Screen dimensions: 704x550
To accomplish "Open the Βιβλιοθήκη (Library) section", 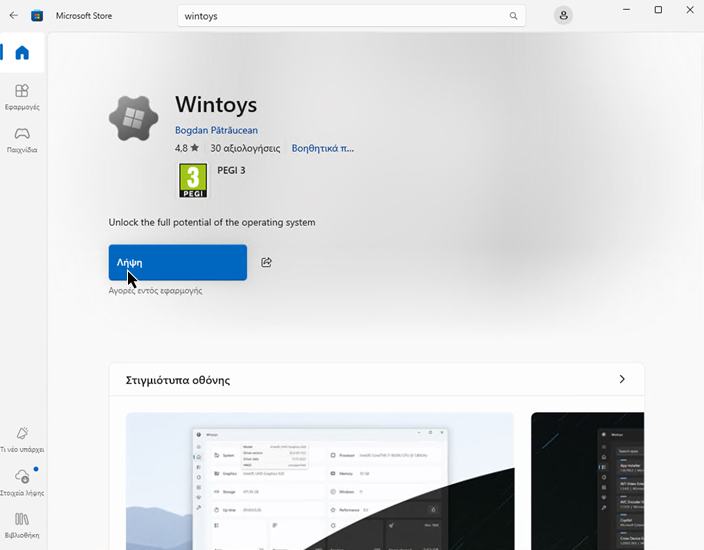I will [22, 524].
